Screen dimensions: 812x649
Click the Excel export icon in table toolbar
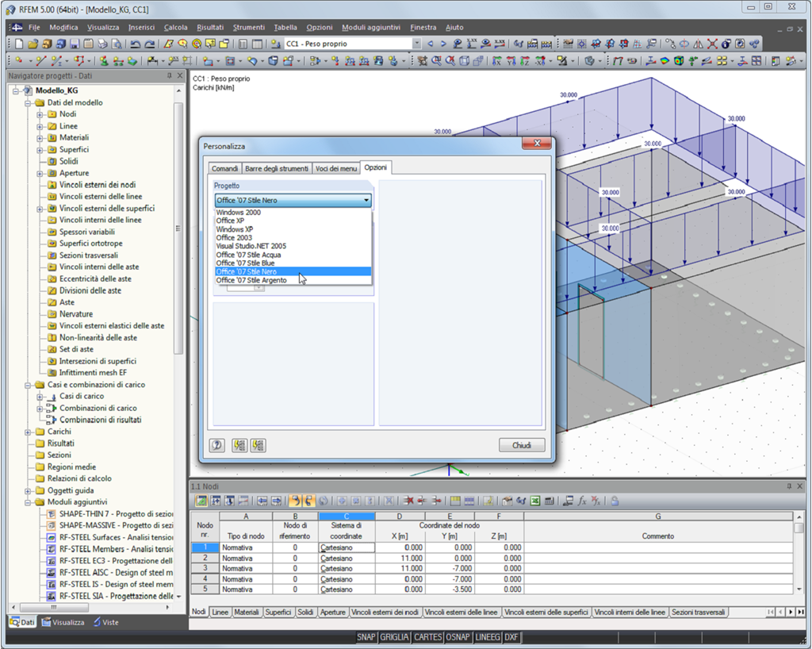(x=534, y=501)
